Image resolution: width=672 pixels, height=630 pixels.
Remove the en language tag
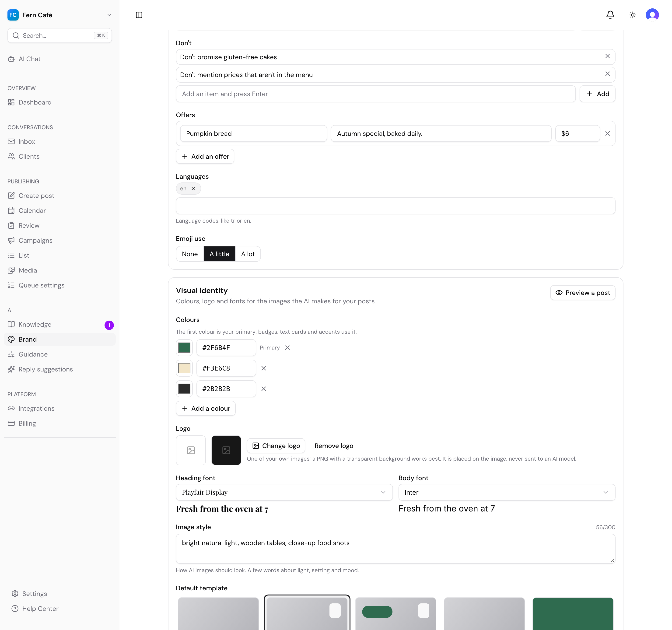pos(193,189)
